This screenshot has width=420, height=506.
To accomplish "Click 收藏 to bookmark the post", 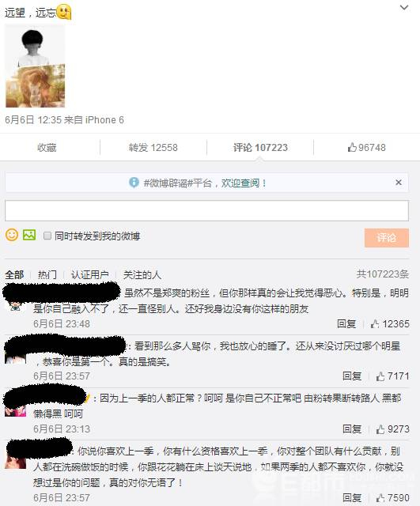I will click(47, 148).
